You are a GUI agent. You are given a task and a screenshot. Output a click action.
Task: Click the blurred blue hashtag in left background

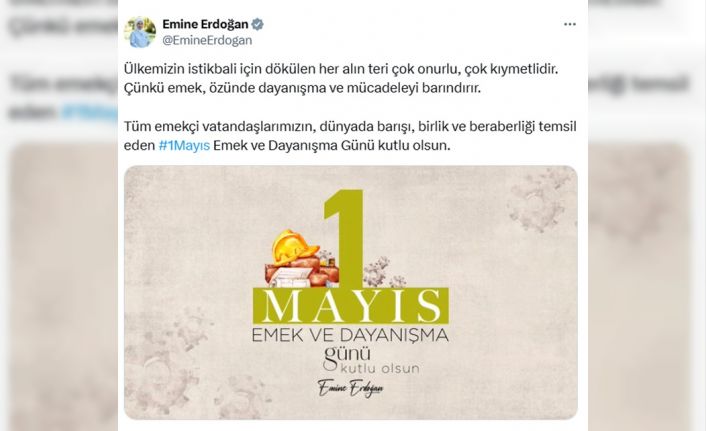pyautogui.click(x=89, y=112)
